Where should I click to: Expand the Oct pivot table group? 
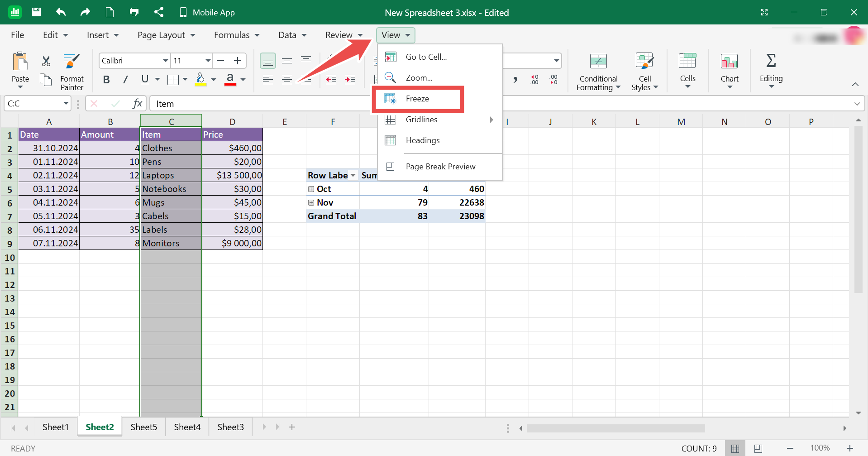tap(311, 189)
